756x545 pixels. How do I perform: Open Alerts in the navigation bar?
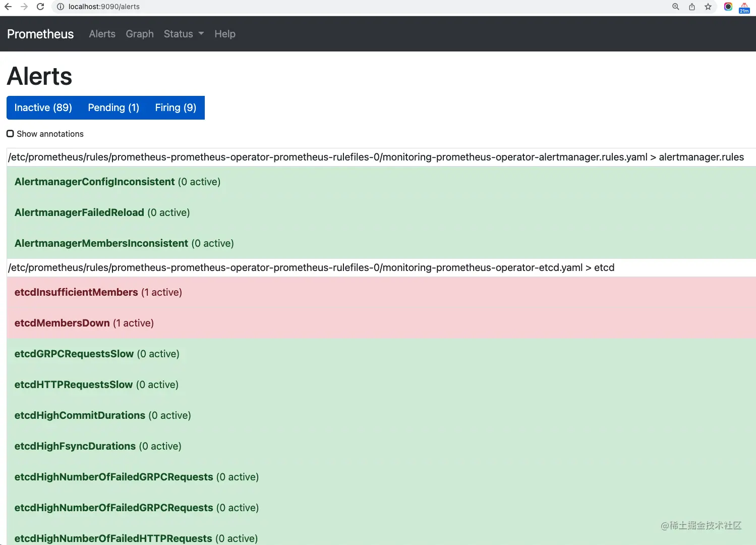coord(102,34)
